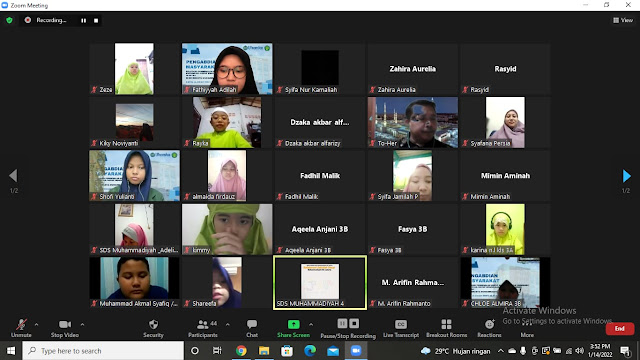640x360 pixels.
Task: Open Mail app from taskbar
Action: point(333,351)
